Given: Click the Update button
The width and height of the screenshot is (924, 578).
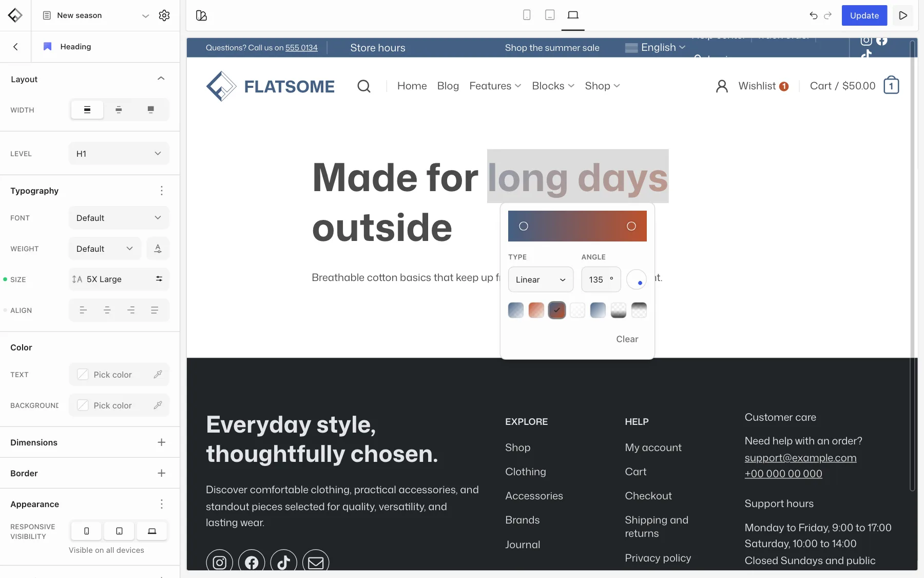Looking at the screenshot, I should [864, 15].
